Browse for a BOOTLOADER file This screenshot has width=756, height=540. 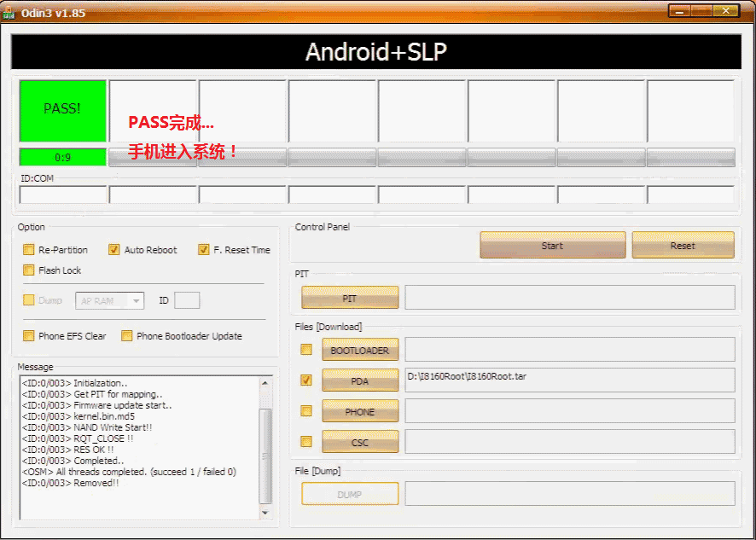[x=360, y=350]
